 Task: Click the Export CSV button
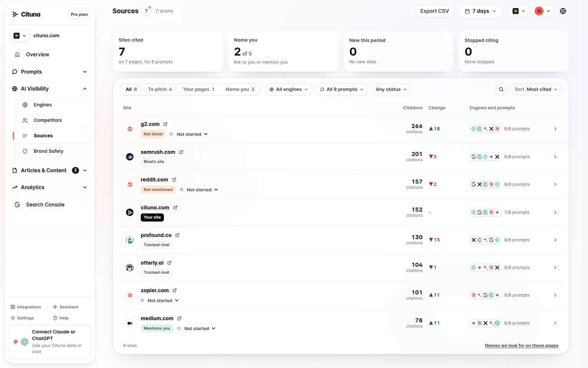coord(435,11)
